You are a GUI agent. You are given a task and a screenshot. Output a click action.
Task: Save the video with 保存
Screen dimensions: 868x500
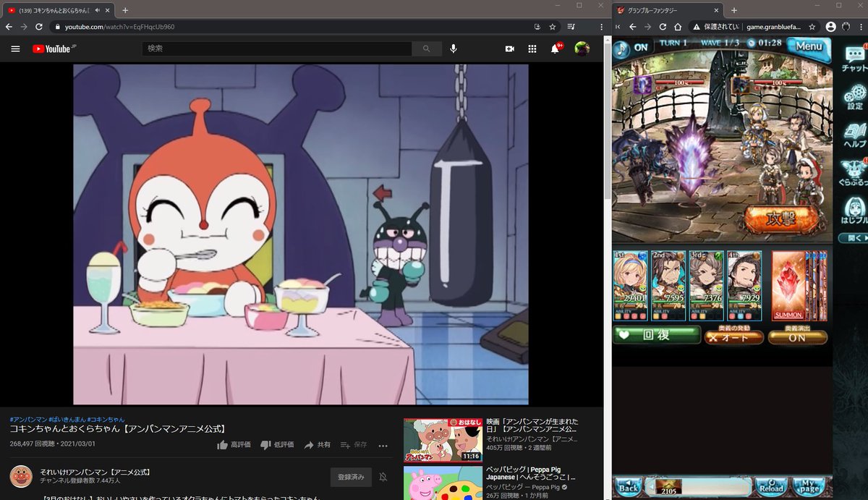point(354,444)
